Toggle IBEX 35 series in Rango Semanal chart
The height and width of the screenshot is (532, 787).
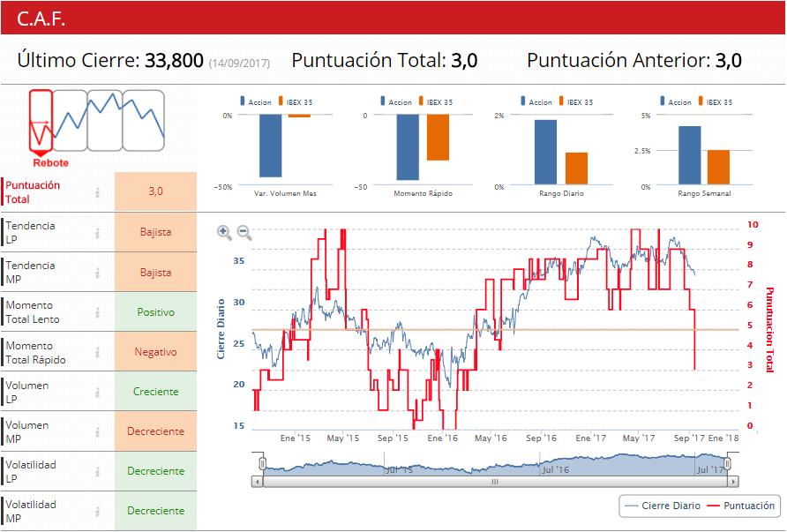[716, 101]
